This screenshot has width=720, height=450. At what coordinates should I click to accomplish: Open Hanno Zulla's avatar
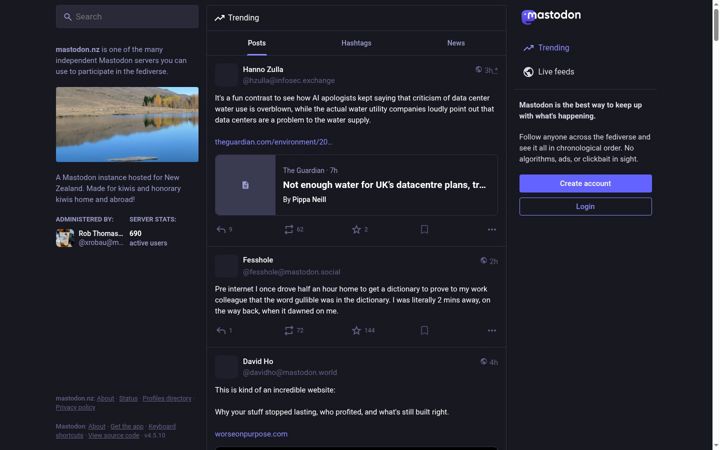point(226,75)
